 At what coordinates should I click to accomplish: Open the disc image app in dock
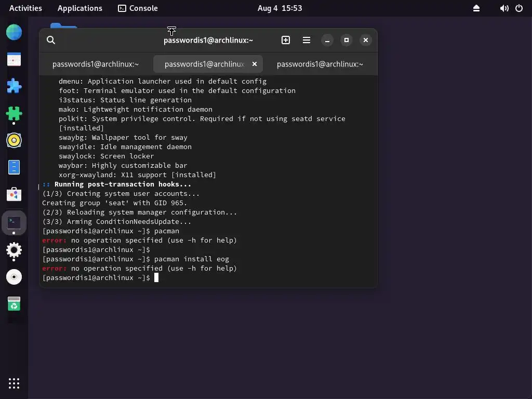coord(14,277)
